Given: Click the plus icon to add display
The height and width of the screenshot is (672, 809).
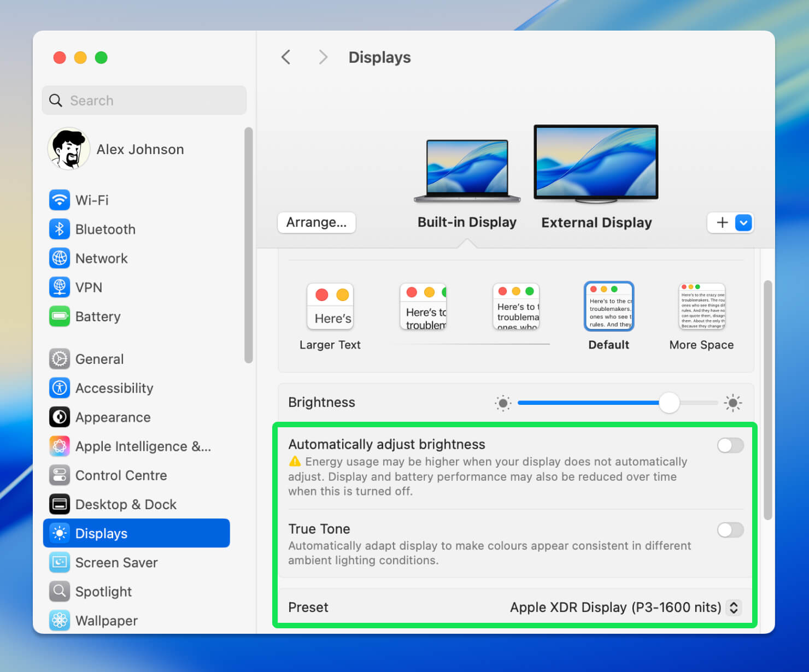Looking at the screenshot, I should pyautogui.click(x=722, y=222).
